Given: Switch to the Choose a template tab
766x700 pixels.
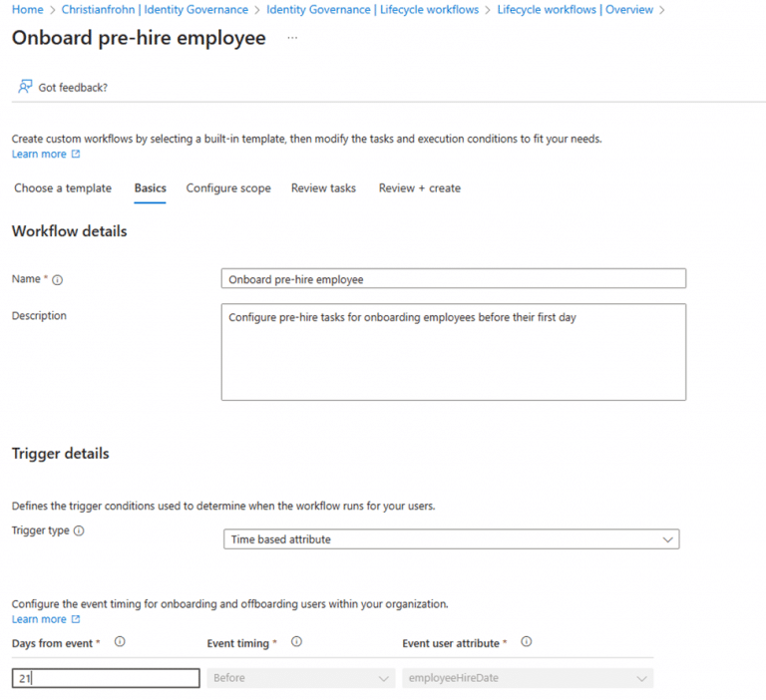Looking at the screenshot, I should [x=62, y=187].
